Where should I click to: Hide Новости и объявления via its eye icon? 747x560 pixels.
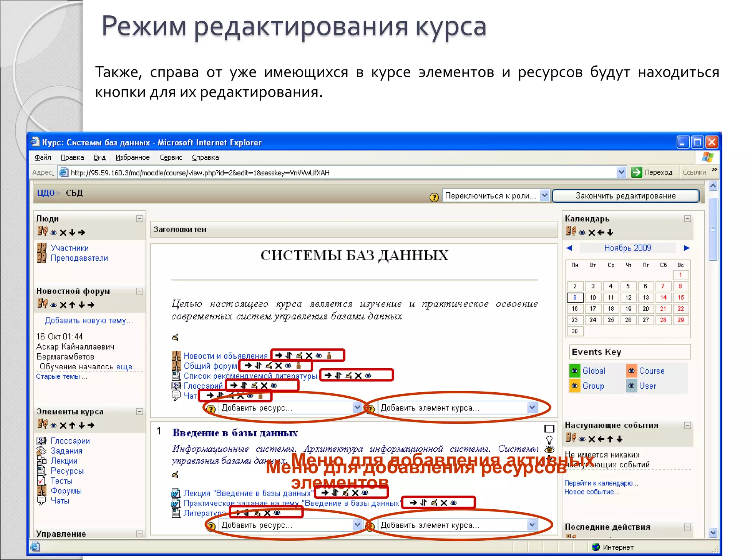tap(319, 355)
